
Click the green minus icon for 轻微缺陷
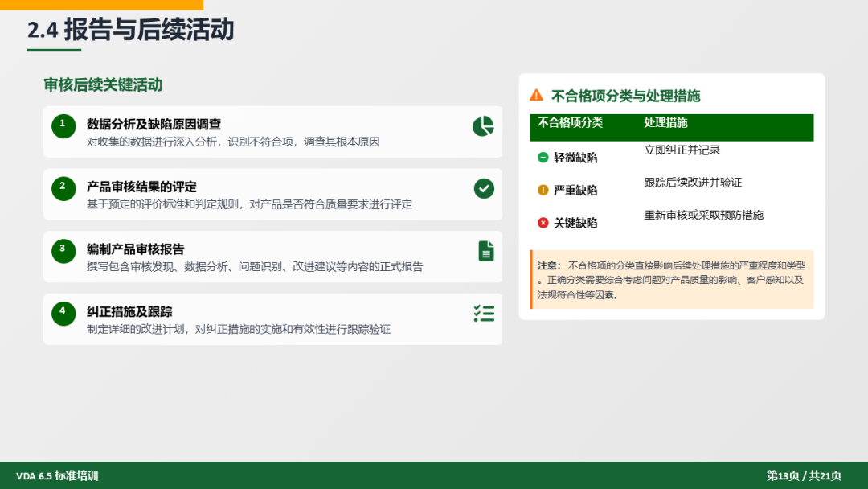point(542,158)
